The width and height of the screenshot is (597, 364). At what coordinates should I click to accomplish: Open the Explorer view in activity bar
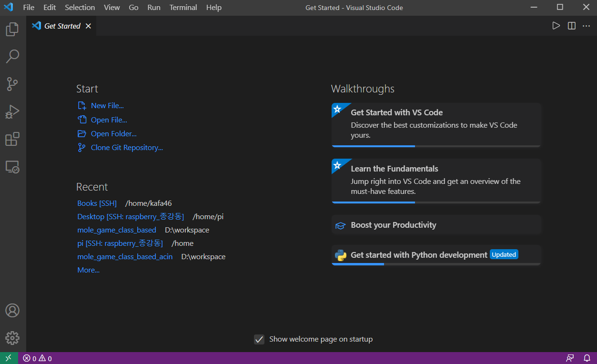pos(12,29)
